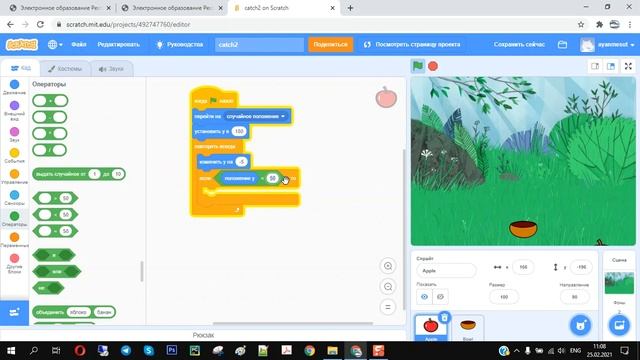Click the orange Share button
This screenshot has height=360, width=640.
click(x=330, y=44)
